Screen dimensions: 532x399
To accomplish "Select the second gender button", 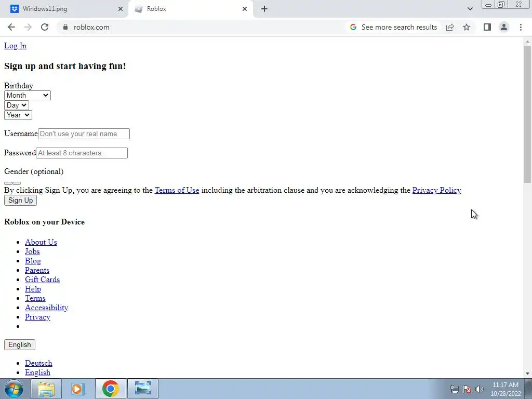I will (x=17, y=183).
